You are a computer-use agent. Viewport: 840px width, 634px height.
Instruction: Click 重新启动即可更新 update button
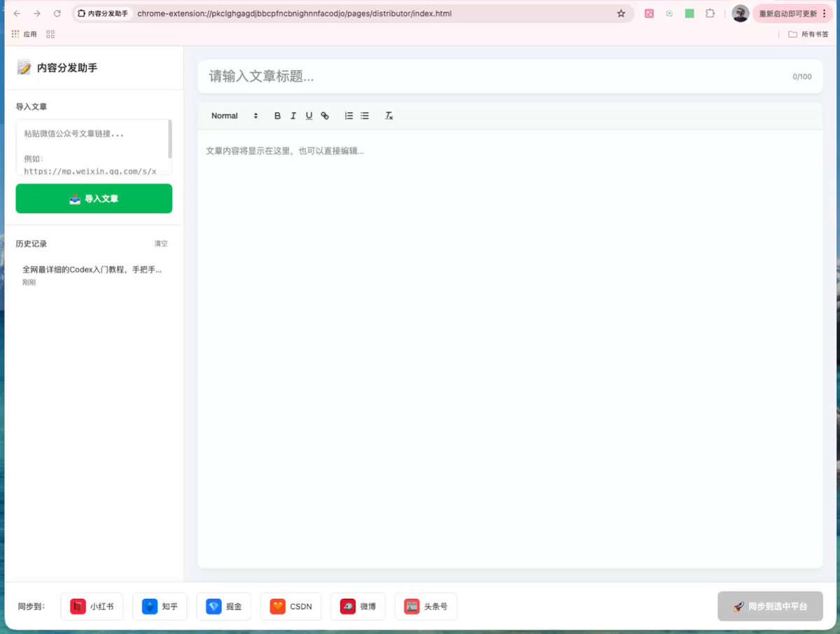pos(793,13)
